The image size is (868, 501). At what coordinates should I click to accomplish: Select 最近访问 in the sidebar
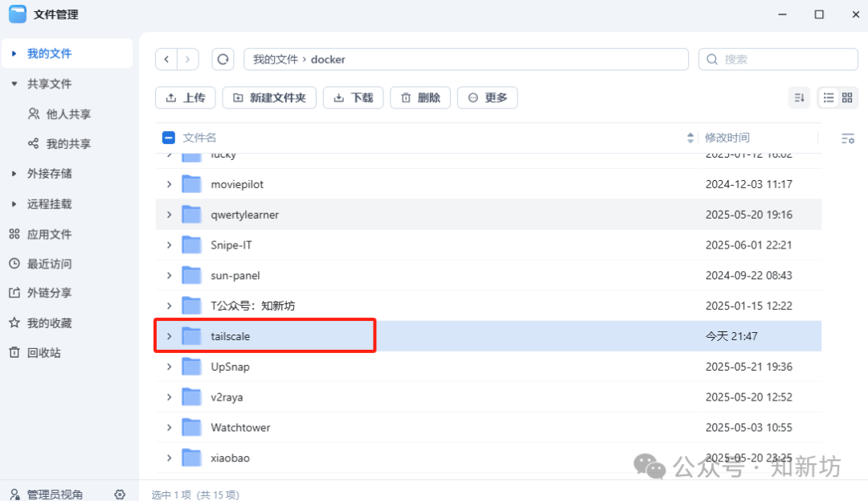(x=49, y=264)
